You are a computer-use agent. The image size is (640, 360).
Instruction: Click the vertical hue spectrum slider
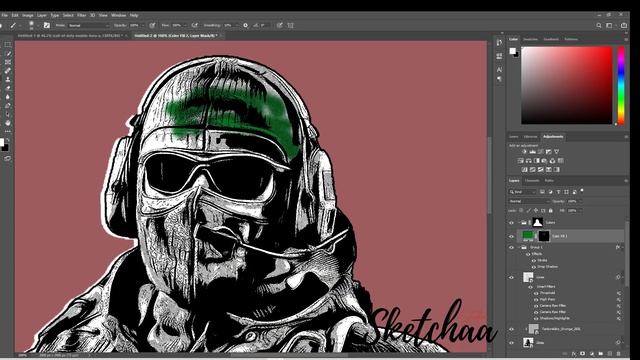(621, 85)
